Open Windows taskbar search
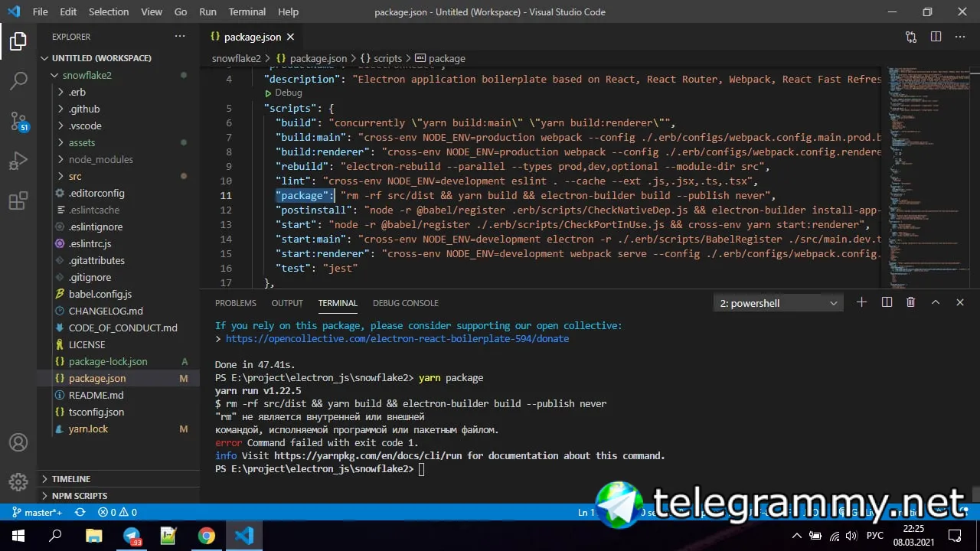Screen dimensions: 980x551 tap(55, 536)
